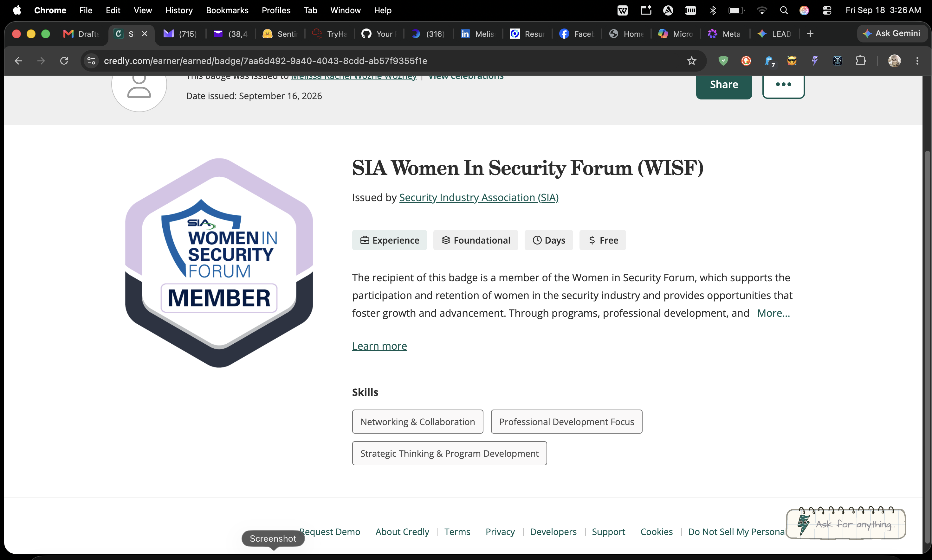Open the Apple menu
This screenshot has width=932, height=560.
tap(17, 10)
